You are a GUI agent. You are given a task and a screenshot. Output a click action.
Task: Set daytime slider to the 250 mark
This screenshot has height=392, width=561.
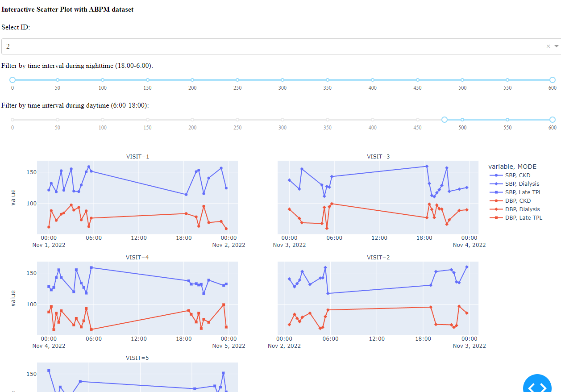tap(237, 120)
